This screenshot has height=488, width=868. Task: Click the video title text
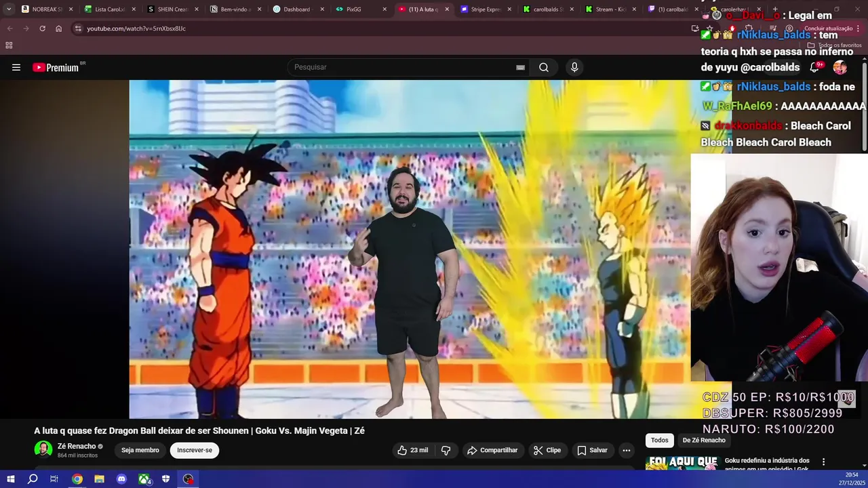[199, 430]
